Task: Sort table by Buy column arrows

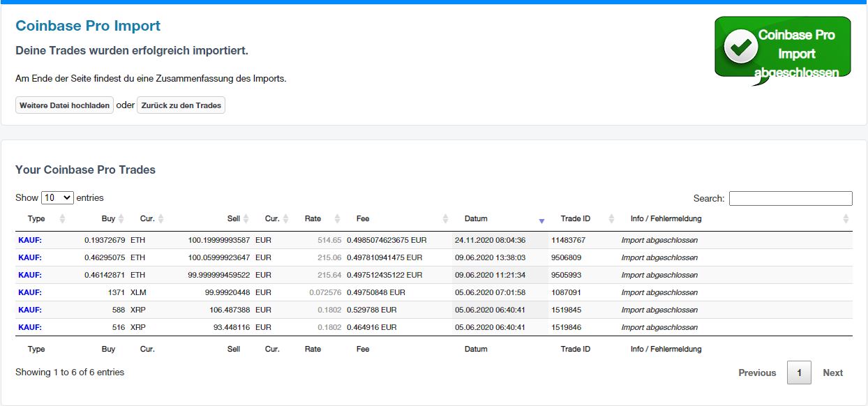Action: [x=121, y=219]
